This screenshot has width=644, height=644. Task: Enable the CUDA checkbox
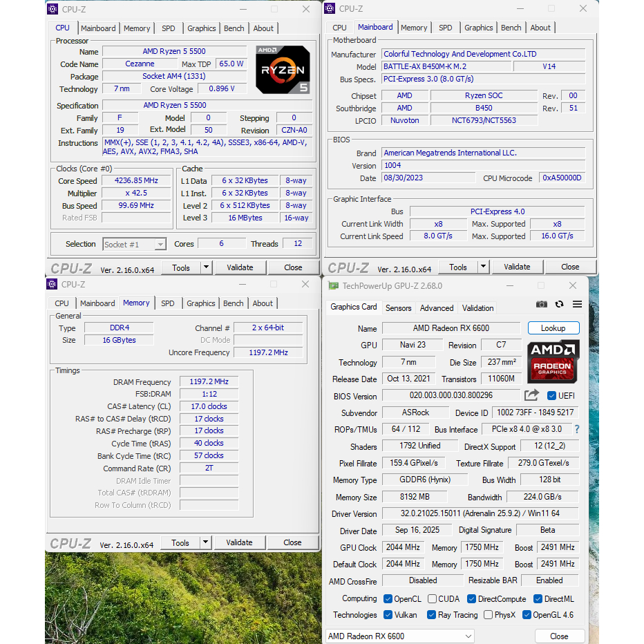432,599
